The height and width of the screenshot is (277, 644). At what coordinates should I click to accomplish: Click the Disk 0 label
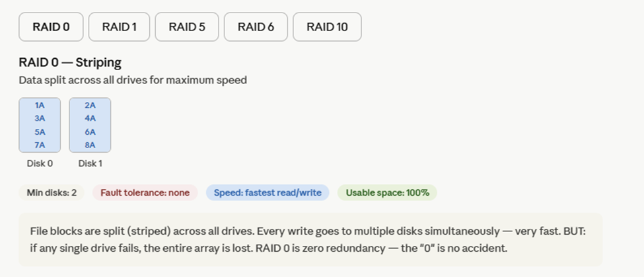(x=40, y=163)
